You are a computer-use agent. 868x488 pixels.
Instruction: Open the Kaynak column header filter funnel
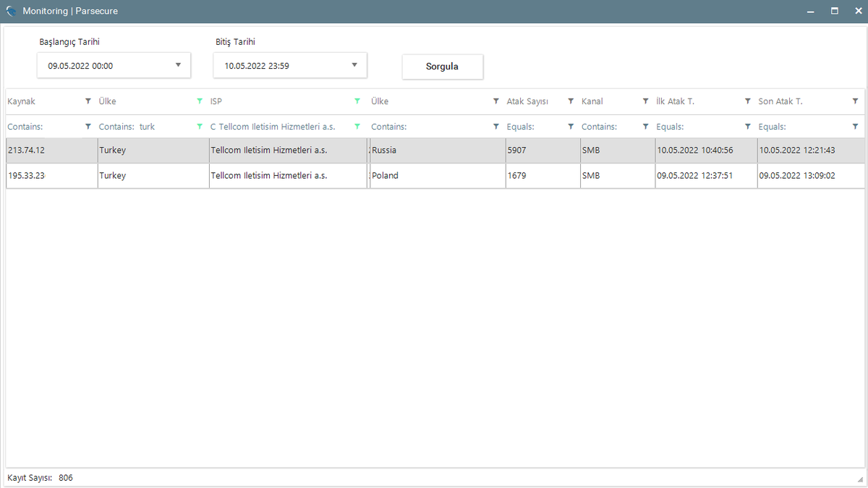pos(88,101)
